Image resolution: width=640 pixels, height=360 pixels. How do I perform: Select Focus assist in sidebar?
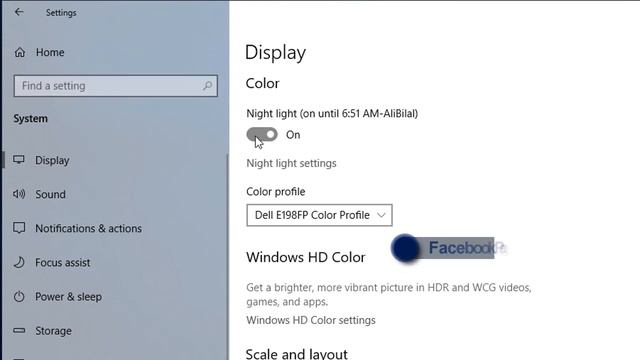tap(62, 262)
